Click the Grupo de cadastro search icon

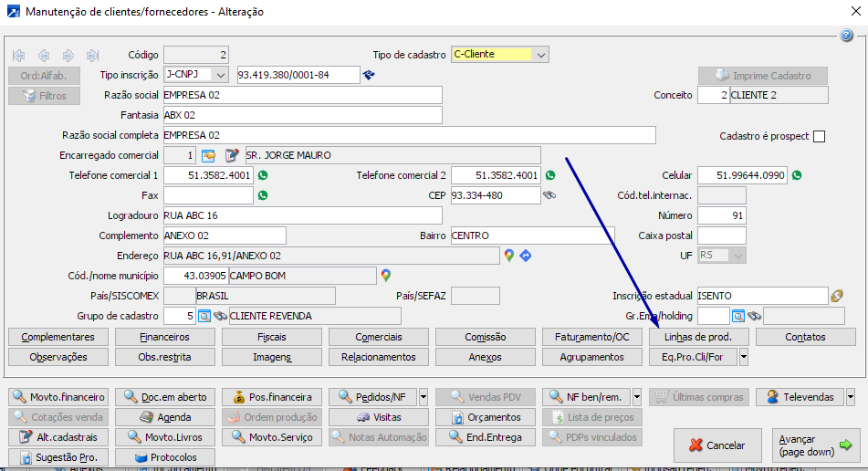click(x=204, y=316)
